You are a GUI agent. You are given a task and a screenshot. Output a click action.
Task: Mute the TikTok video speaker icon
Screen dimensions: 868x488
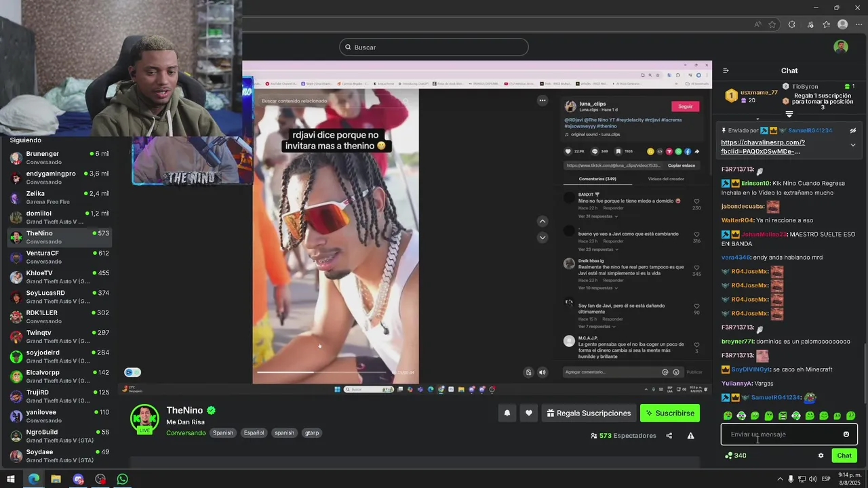coord(542,372)
